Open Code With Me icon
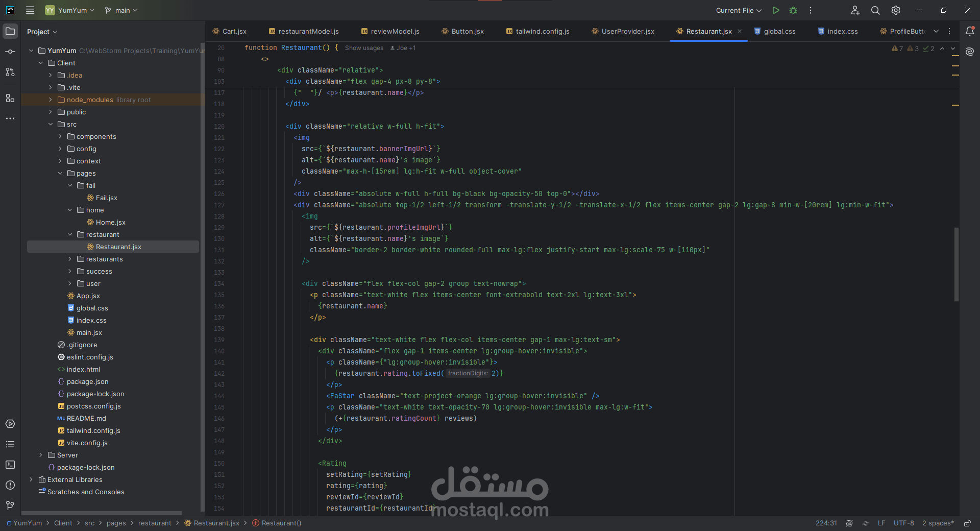980x531 pixels. [x=855, y=10]
